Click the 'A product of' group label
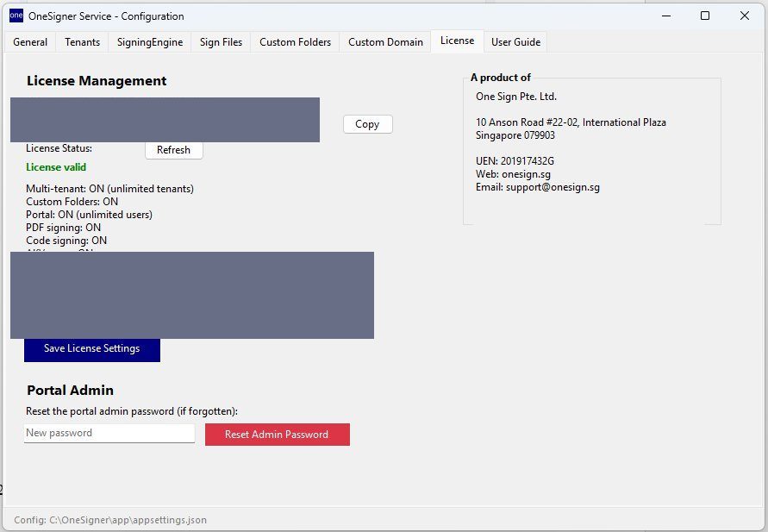Screen dimensions: 768x532 501,78
